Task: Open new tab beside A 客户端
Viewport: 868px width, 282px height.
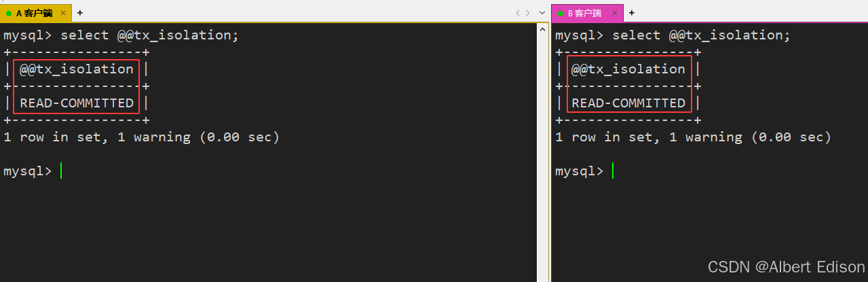Action: point(80,13)
